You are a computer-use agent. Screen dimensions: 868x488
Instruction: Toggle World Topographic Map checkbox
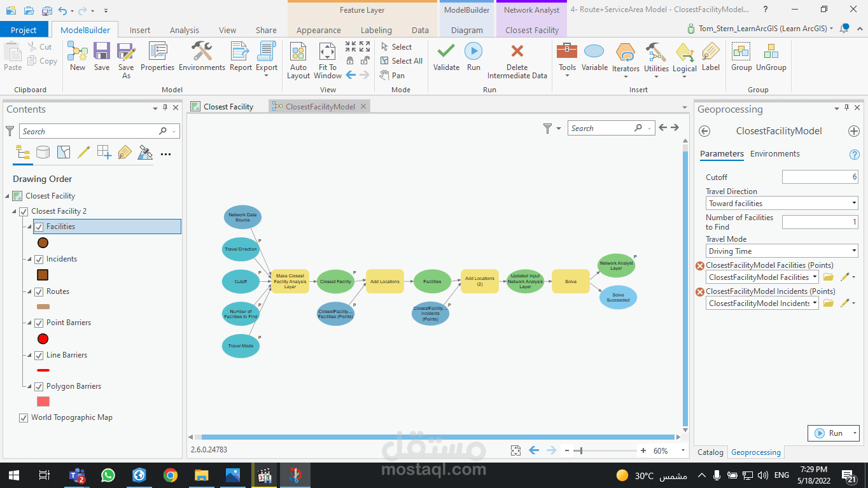[24, 417]
